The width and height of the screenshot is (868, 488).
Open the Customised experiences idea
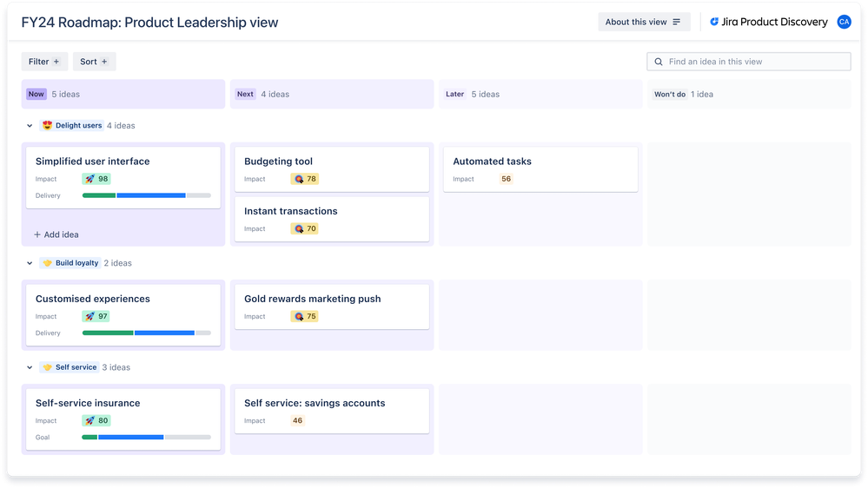pyautogui.click(x=123, y=315)
